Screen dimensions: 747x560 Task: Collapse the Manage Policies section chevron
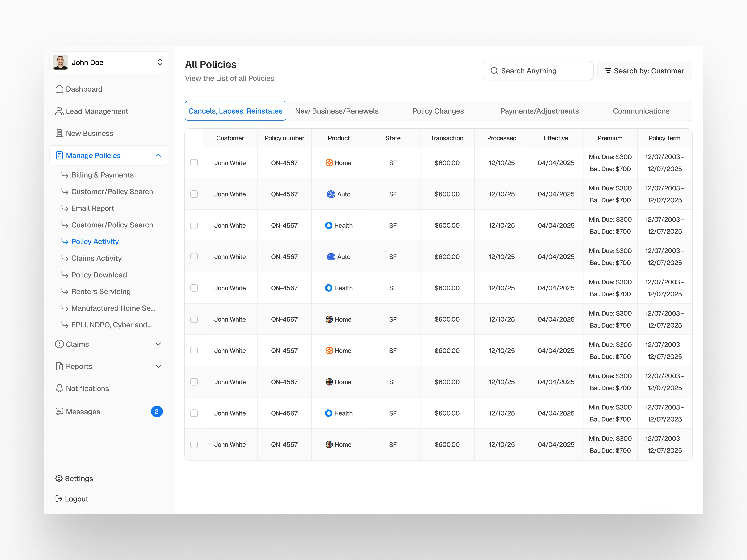tap(158, 155)
